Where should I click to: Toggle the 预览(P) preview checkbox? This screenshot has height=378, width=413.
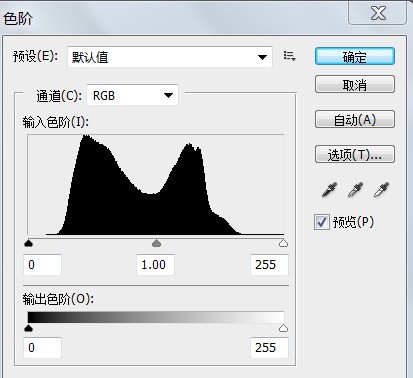click(x=321, y=222)
